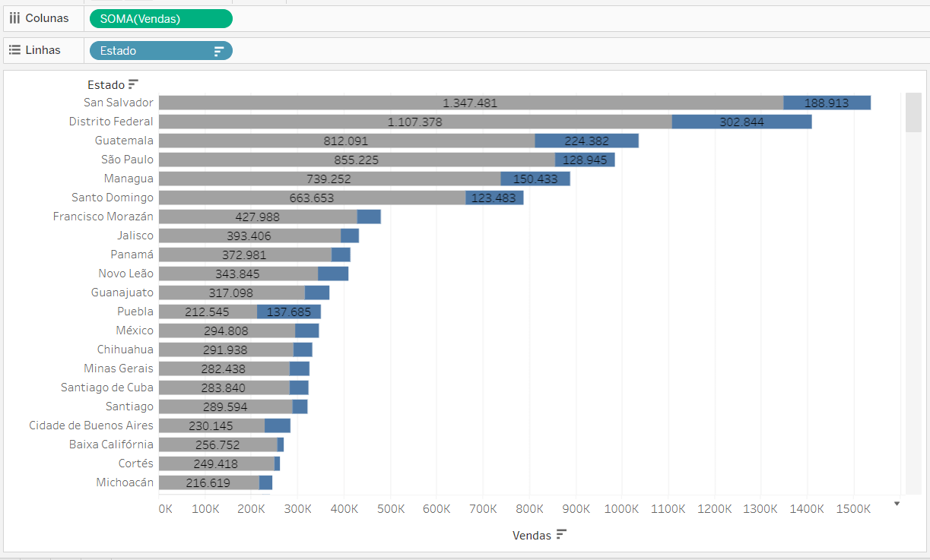Select the Jalisco row label

click(x=135, y=236)
